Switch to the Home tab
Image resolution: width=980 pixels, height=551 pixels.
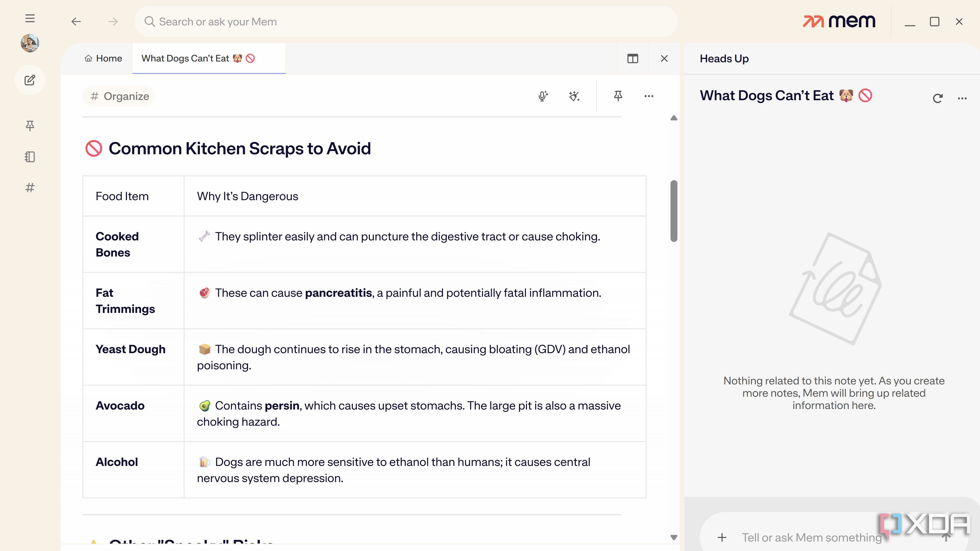(x=103, y=59)
